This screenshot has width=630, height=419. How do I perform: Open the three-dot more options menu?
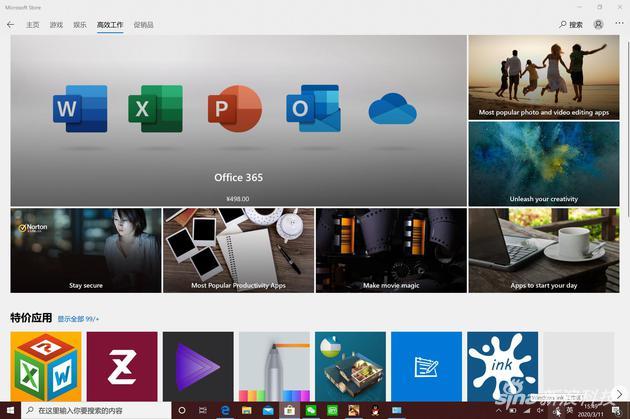[x=619, y=23]
